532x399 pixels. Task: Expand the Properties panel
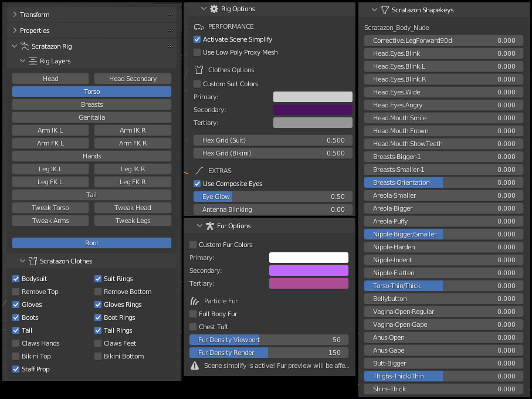click(15, 31)
